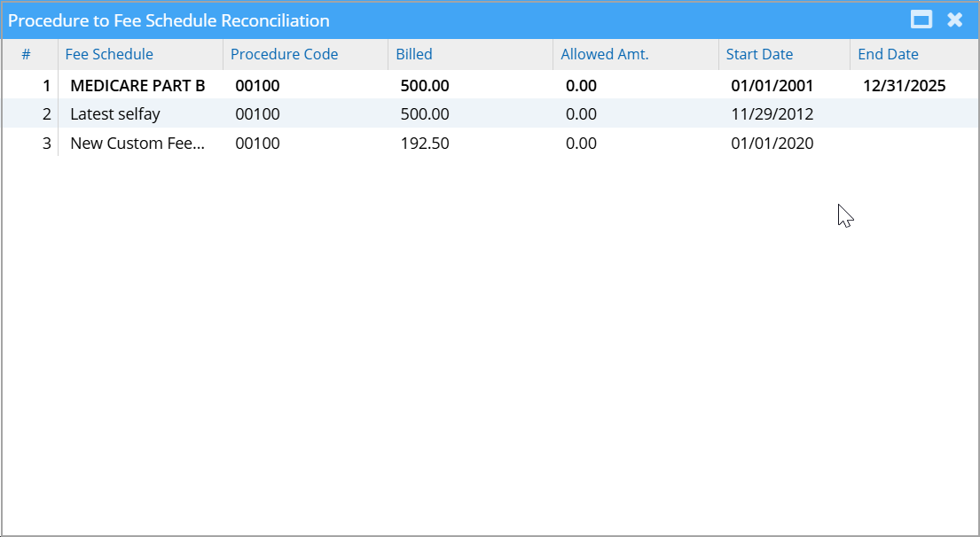The height and width of the screenshot is (537, 980).
Task: Click the 11/29/2012 start date cell
Action: coord(772,114)
